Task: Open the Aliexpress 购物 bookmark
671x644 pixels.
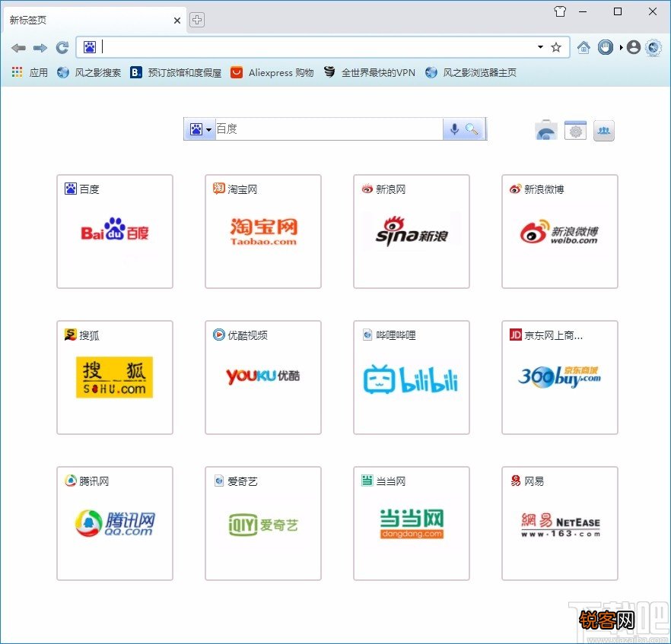Action: [272, 72]
